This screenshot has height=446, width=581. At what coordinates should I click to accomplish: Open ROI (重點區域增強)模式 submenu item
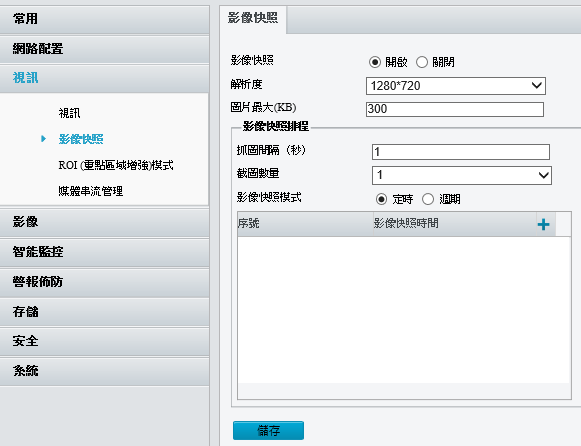tap(116, 165)
